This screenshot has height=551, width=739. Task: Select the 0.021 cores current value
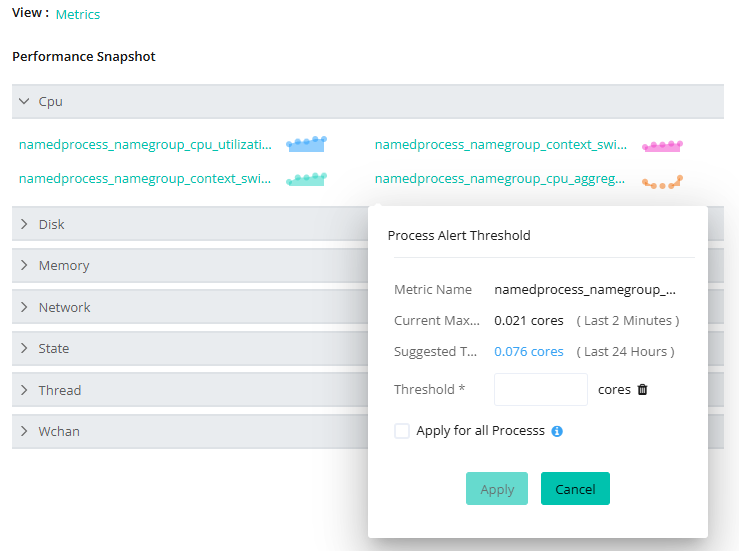[x=528, y=321]
